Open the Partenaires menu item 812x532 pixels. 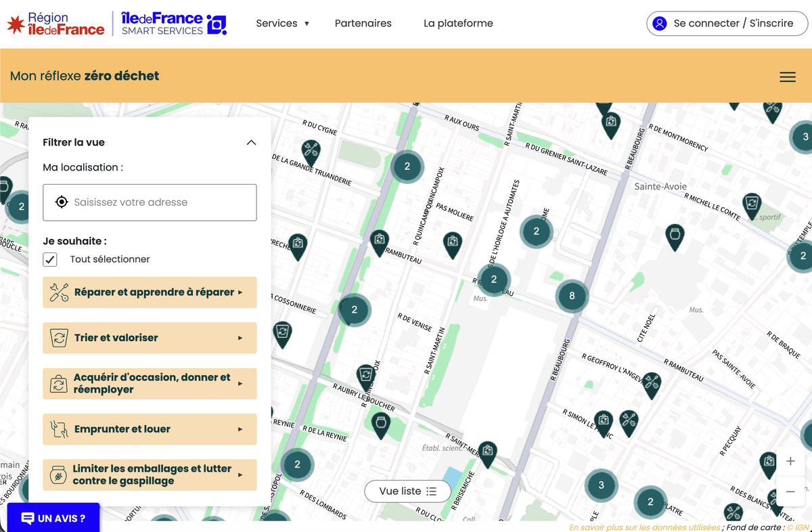363,23
